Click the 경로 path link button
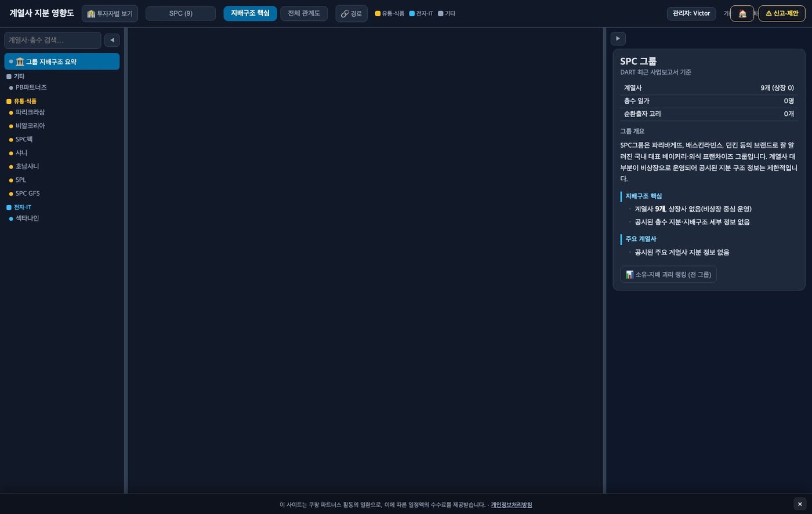The image size is (812, 514). tap(351, 13)
